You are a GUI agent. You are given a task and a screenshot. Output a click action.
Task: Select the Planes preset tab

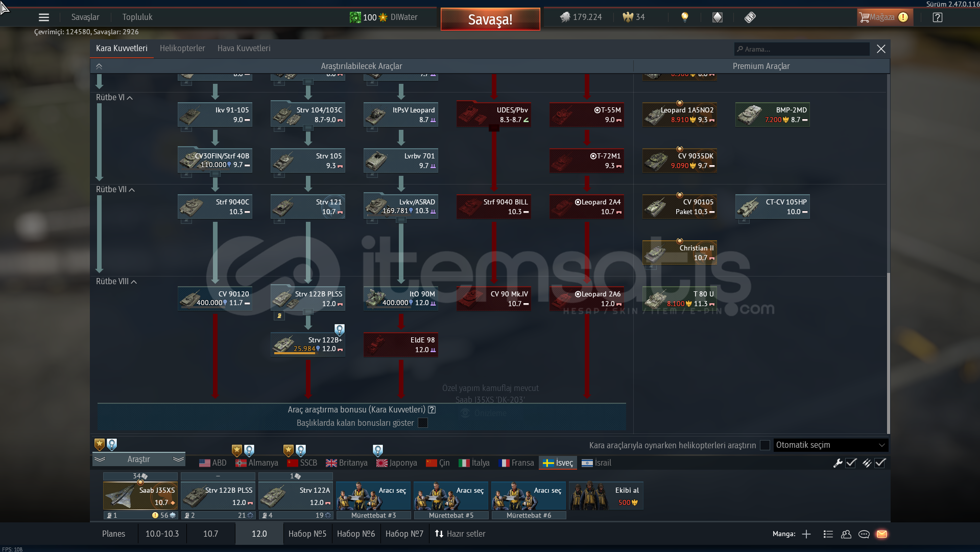(x=113, y=534)
